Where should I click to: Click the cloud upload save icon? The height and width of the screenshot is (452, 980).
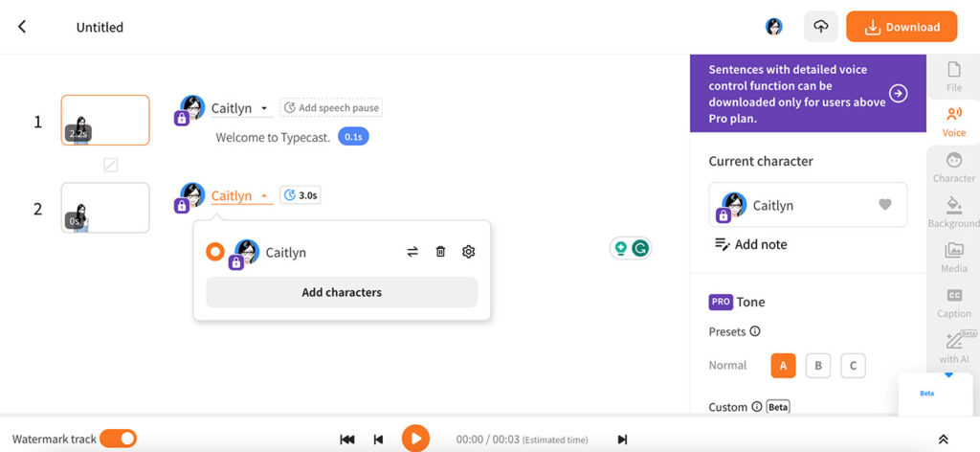(820, 27)
